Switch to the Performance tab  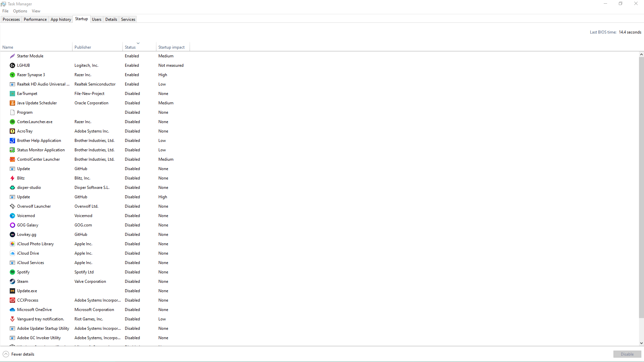[35, 19]
